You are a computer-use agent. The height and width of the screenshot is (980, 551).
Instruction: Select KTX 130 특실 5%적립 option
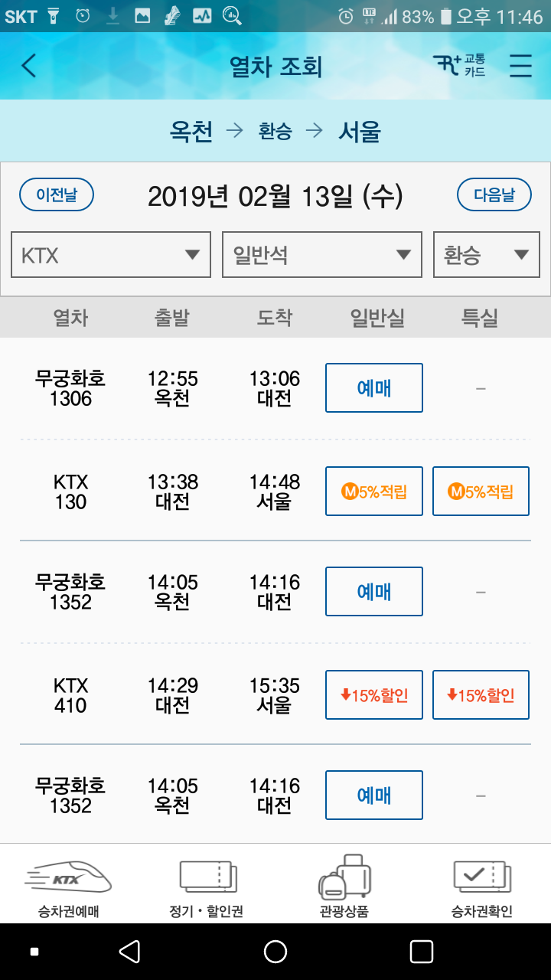[x=481, y=491]
